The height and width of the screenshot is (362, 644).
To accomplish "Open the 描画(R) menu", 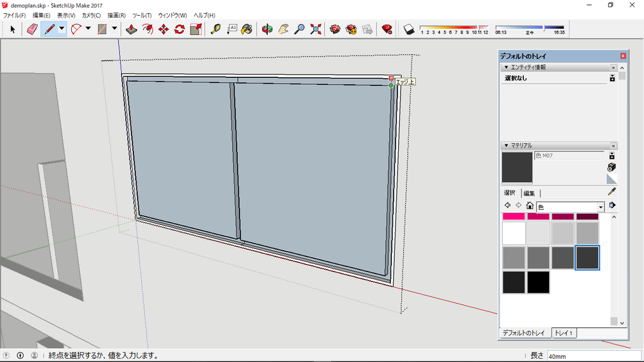I will coord(116,15).
